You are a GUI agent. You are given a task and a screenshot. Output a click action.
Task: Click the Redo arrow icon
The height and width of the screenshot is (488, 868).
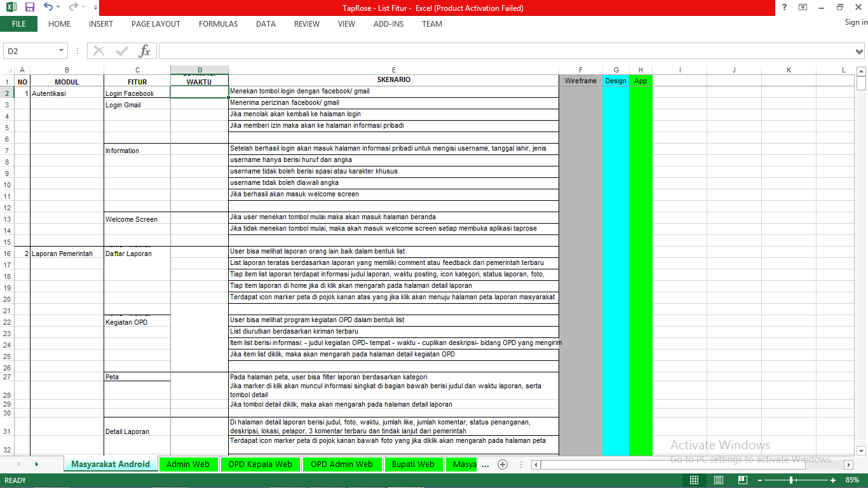[x=73, y=7]
